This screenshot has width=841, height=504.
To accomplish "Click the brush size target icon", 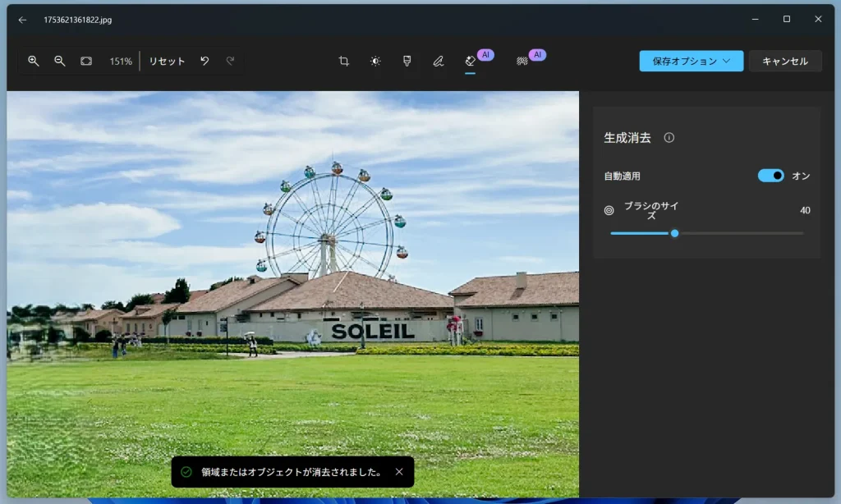I will pyautogui.click(x=609, y=210).
